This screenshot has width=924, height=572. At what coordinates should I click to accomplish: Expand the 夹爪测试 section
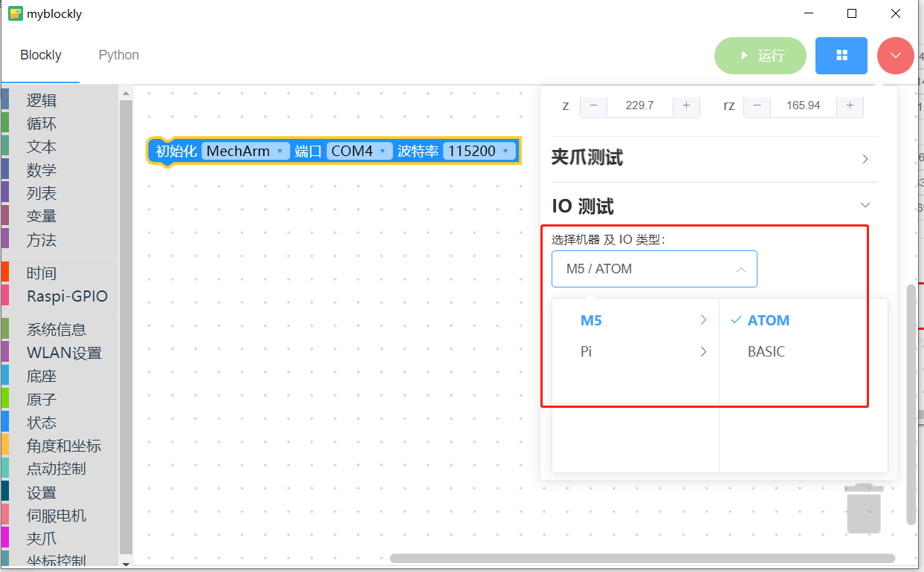point(714,158)
